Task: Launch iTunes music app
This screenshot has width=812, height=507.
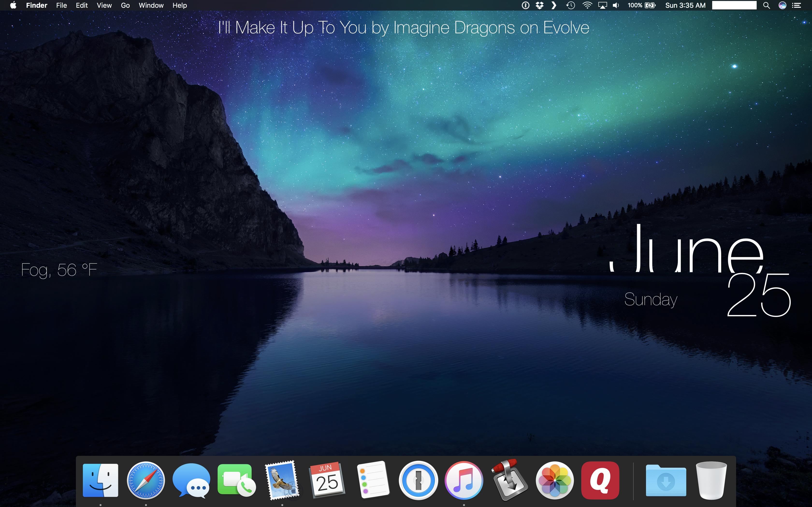Action: [464, 480]
